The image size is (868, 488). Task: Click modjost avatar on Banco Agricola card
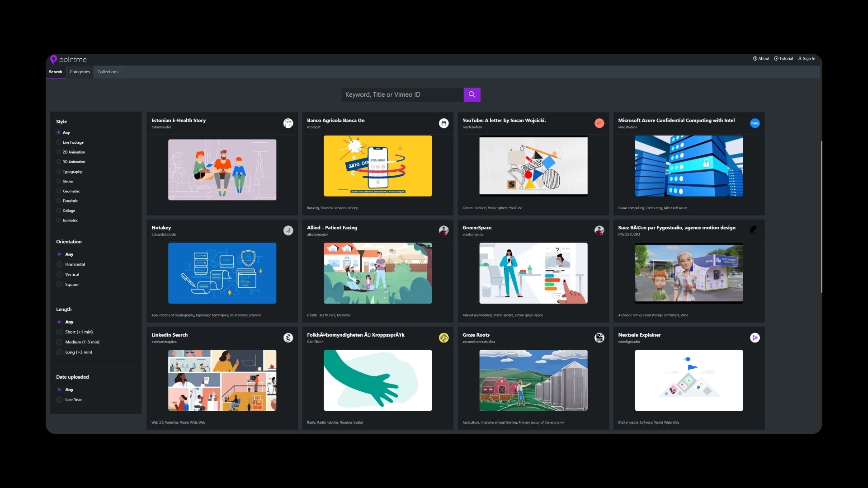click(x=443, y=123)
